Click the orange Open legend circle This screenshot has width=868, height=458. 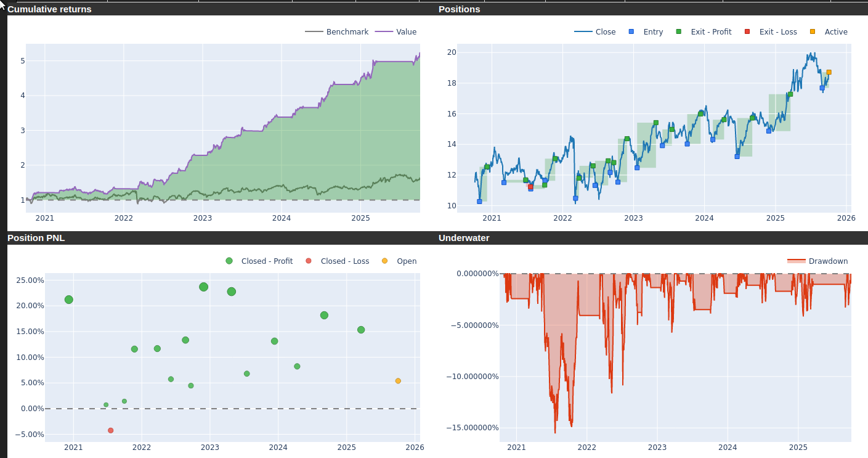pyautogui.click(x=384, y=261)
